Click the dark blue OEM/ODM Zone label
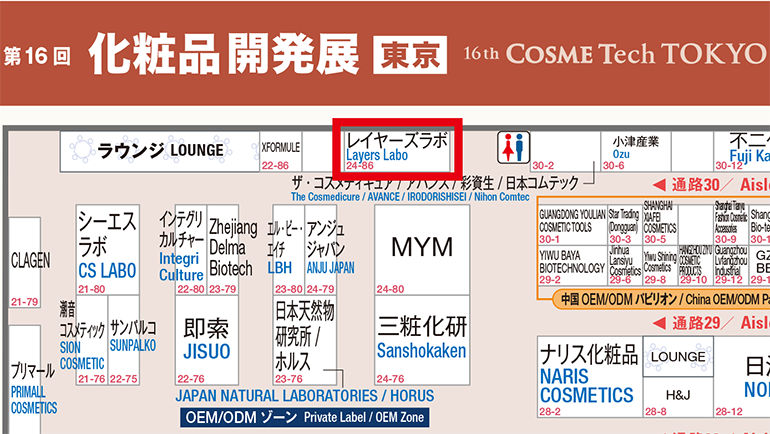The image size is (770, 434). pos(304,418)
